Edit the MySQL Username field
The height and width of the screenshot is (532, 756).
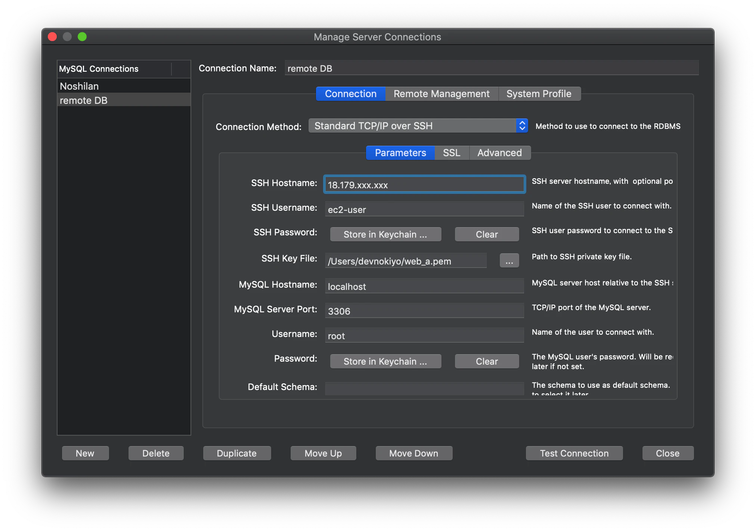click(x=424, y=335)
